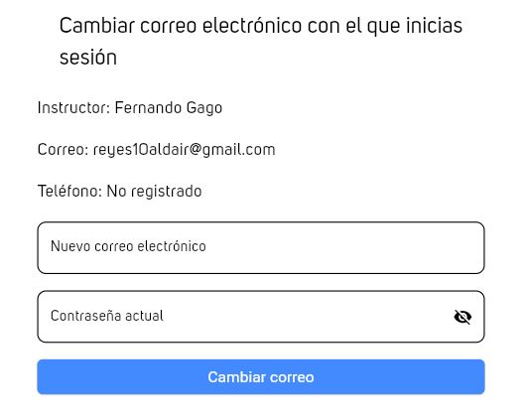Click the Instructor: label text
526x420 pixels.
pos(73,108)
